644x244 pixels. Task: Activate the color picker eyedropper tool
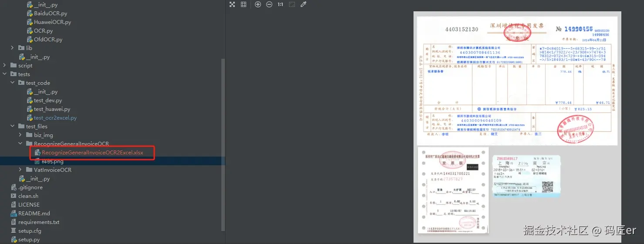click(x=304, y=4)
